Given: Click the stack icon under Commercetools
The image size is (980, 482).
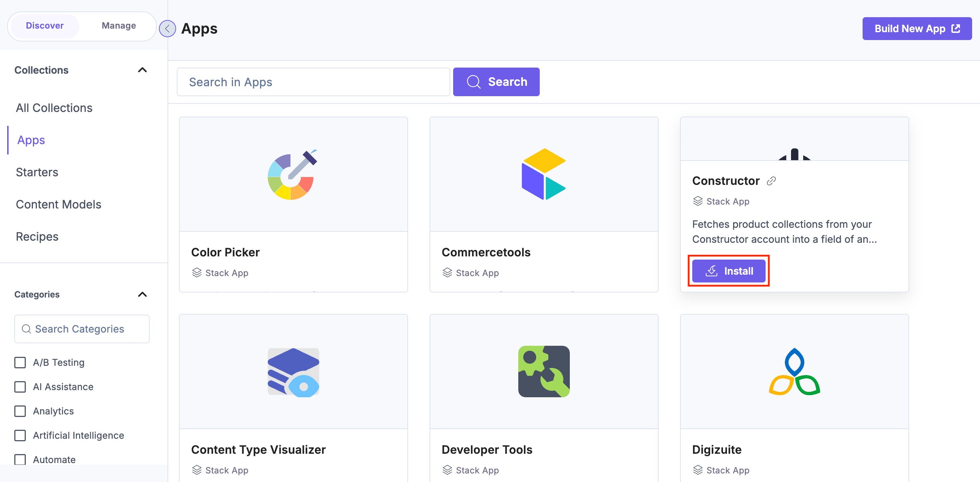Looking at the screenshot, I should tap(447, 272).
